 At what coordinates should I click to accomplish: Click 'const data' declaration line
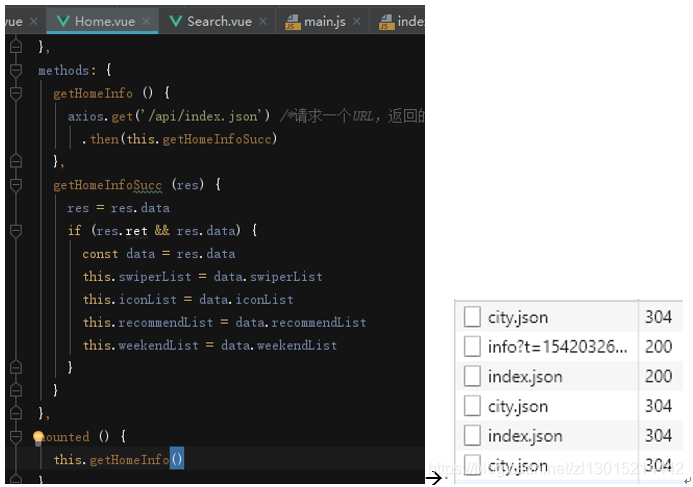pyautogui.click(x=159, y=254)
